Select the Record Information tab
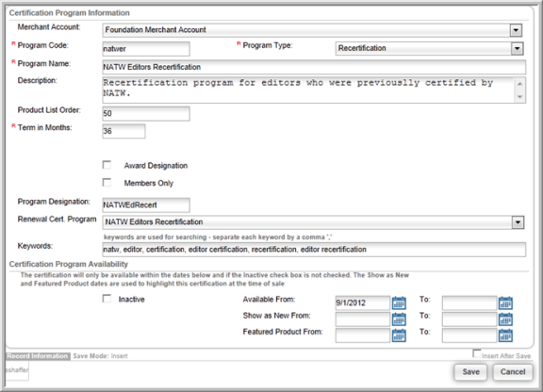 click(38, 356)
